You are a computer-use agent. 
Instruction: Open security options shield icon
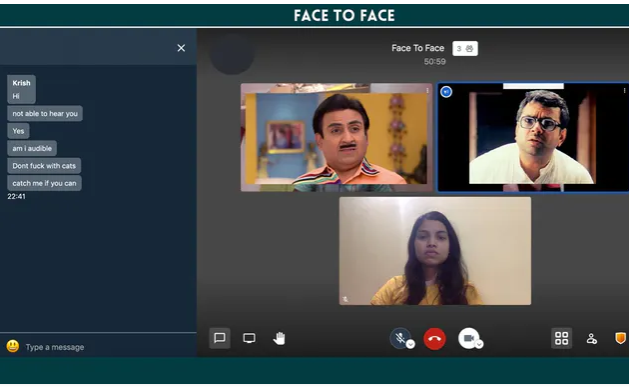[x=620, y=338]
